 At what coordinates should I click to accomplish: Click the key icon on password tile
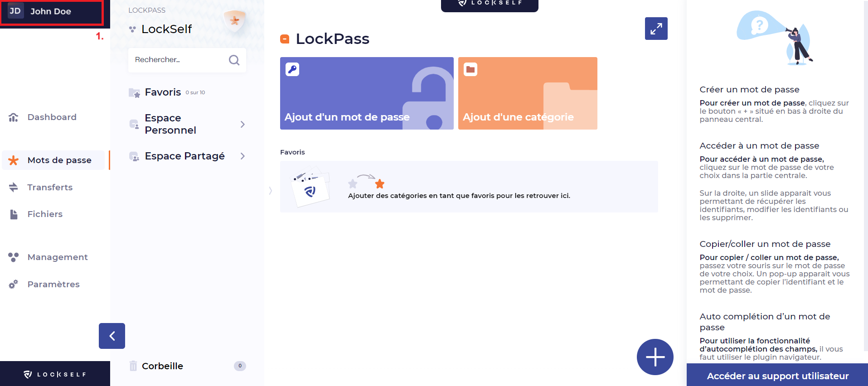(292, 69)
